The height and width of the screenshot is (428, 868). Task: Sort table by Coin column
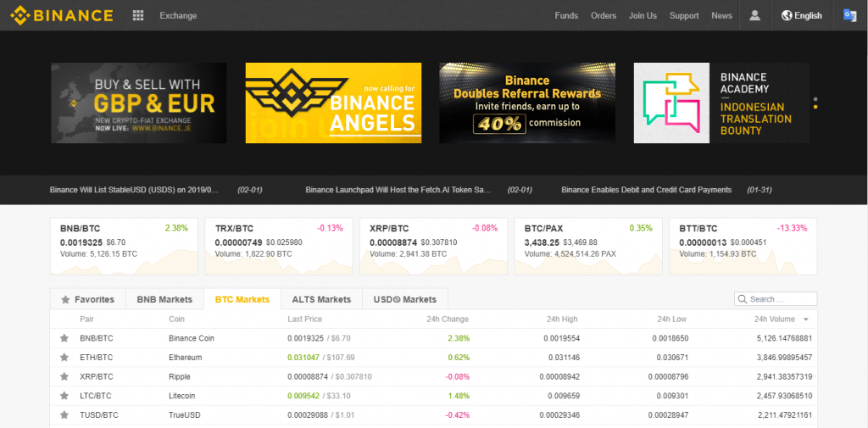176,320
